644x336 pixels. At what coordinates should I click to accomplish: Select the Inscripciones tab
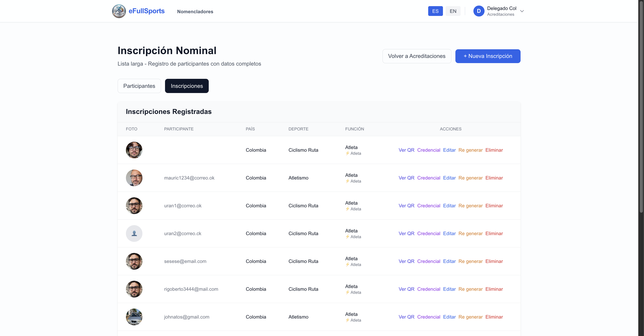(x=186, y=86)
